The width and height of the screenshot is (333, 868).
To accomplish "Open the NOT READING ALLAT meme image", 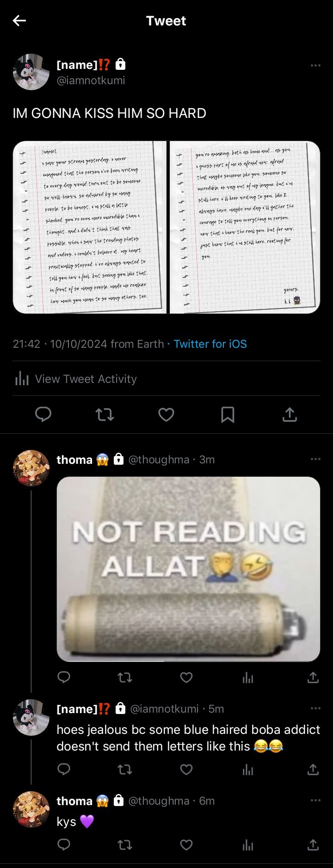I will click(x=188, y=569).
